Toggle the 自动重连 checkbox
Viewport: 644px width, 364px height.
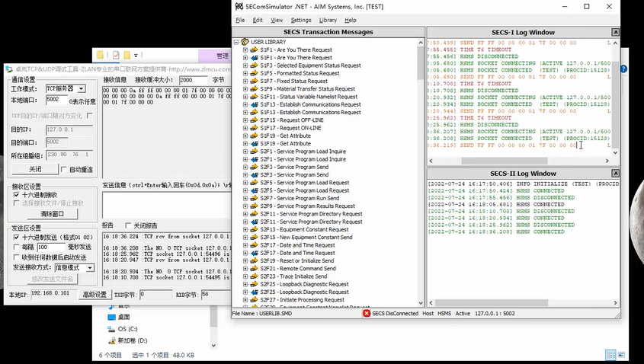click(64, 169)
